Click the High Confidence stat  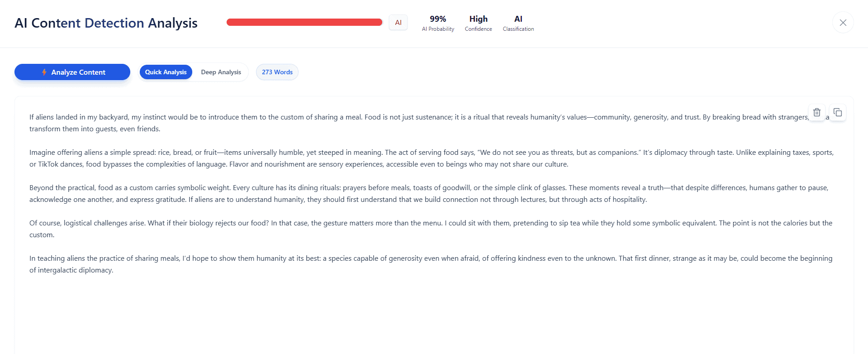pos(478,23)
